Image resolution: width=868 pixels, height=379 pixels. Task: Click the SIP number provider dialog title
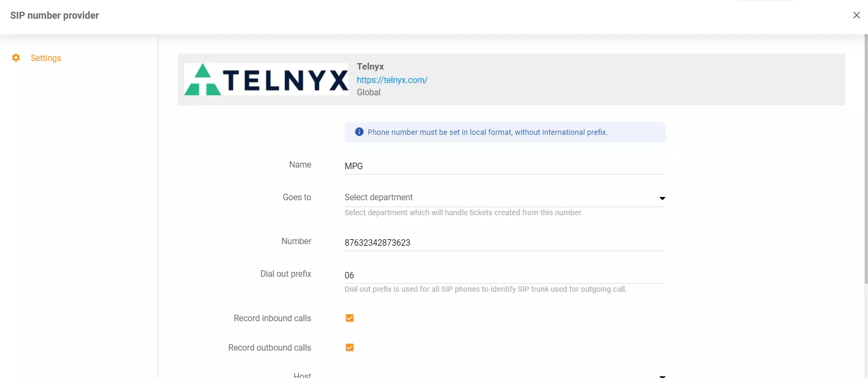pyautogui.click(x=54, y=15)
